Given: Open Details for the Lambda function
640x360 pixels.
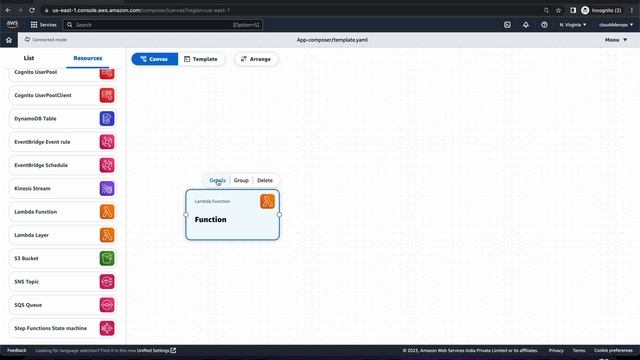Looking at the screenshot, I should 218,180.
